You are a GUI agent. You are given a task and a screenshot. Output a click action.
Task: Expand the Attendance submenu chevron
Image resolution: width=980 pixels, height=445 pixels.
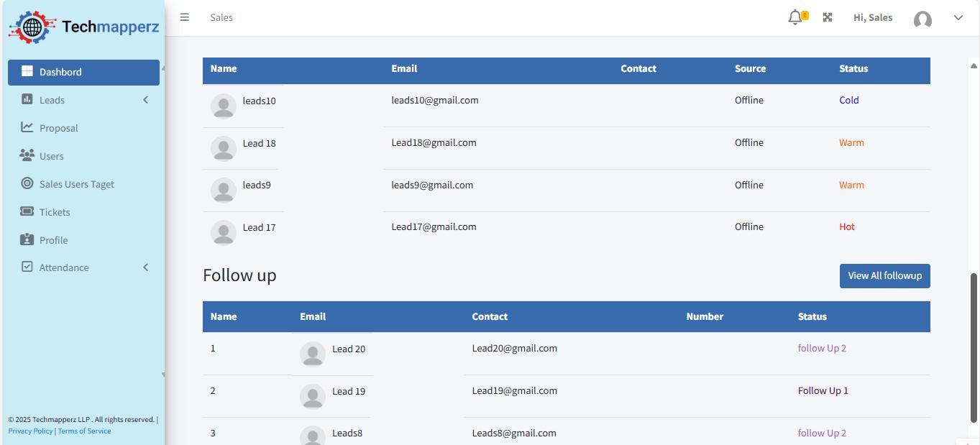(x=145, y=267)
